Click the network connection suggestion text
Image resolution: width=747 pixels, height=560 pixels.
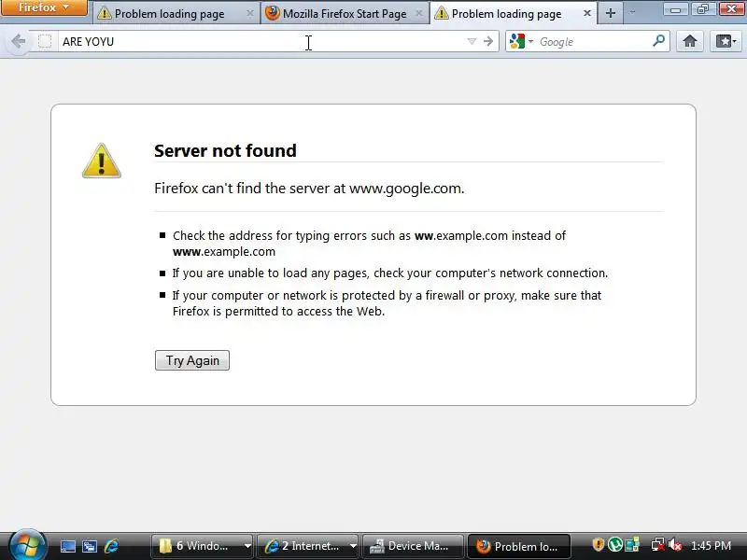point(390,273)
